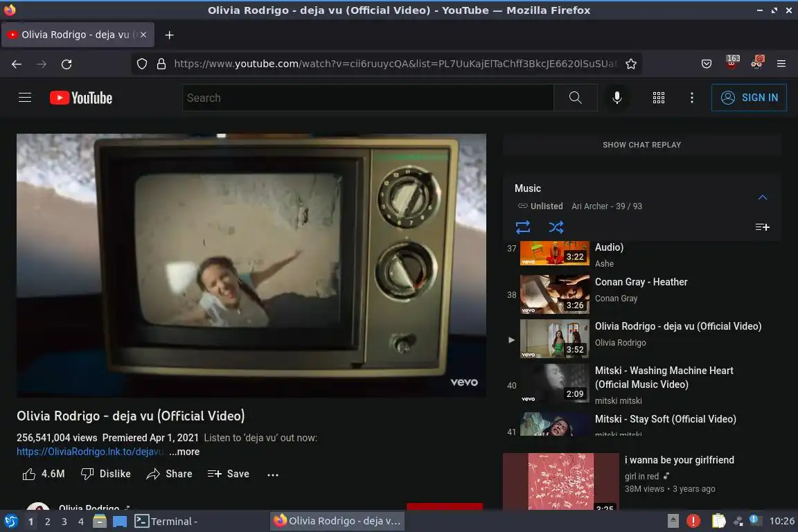Click the red alert tray icon
Image resolution: width=798 pixels, height=532 pixels.
pyautogui.click(x=693, y=521)
